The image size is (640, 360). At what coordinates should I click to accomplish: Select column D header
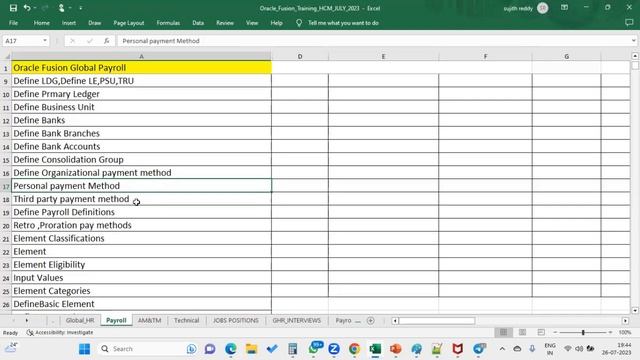tap(300, 56)
